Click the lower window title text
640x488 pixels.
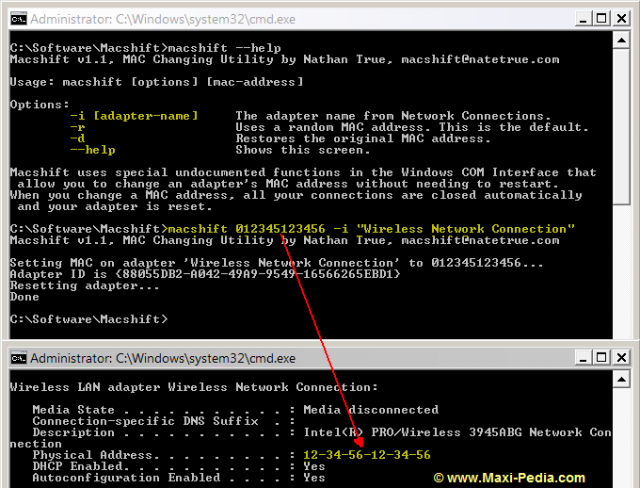tap(163, 358)
